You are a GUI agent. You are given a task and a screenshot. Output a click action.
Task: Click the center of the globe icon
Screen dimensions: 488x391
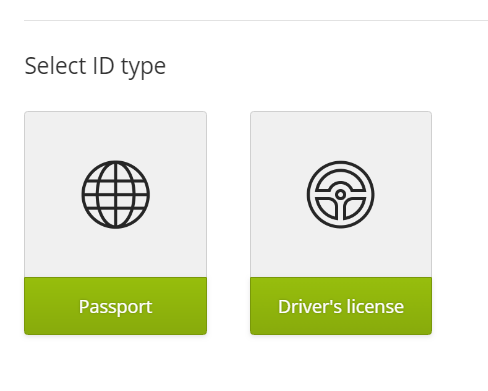click(116, 195)
